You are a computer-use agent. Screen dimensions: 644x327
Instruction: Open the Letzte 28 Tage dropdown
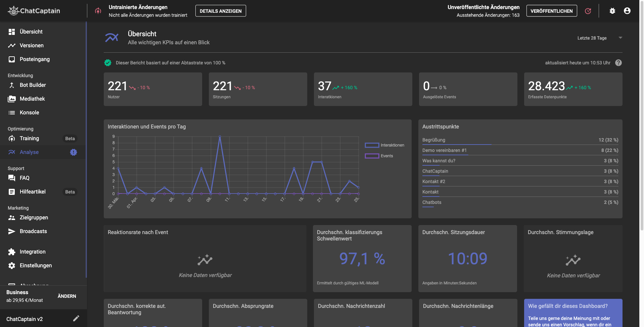click(x=592, y=38)
